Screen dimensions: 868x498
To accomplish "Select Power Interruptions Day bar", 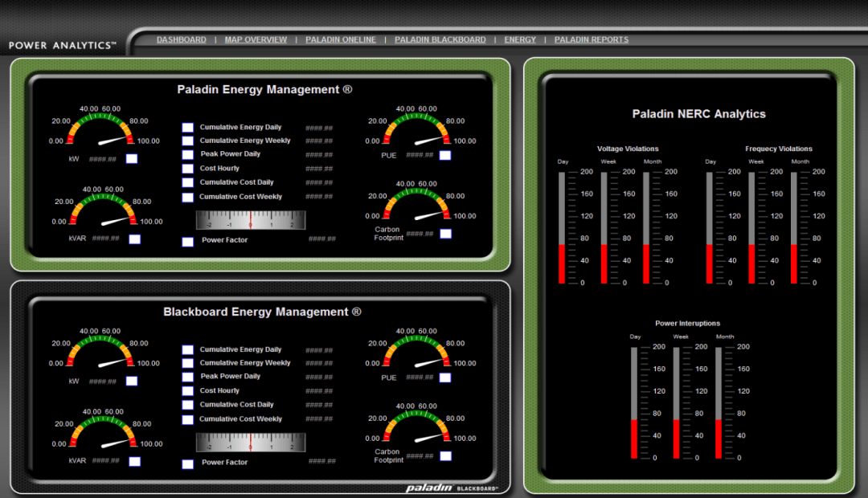I will pyautogui.click(x=634, y=403).
